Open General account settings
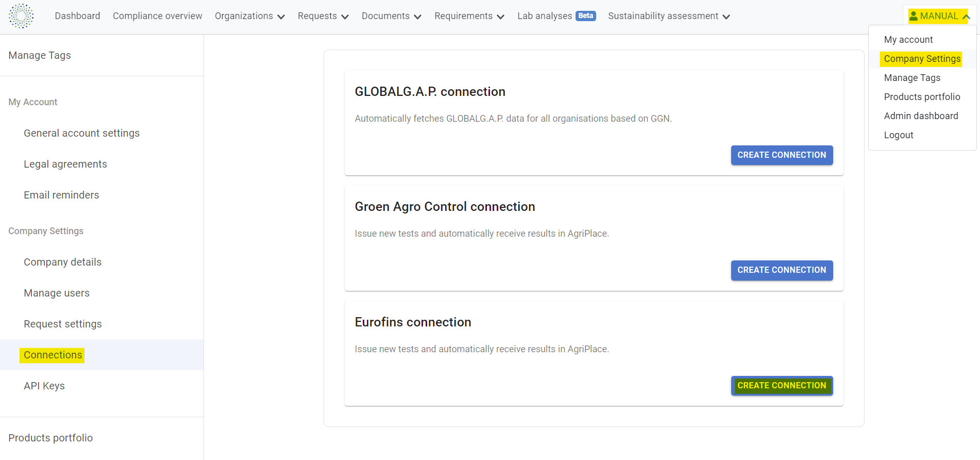980x460 pixels. 82,133
